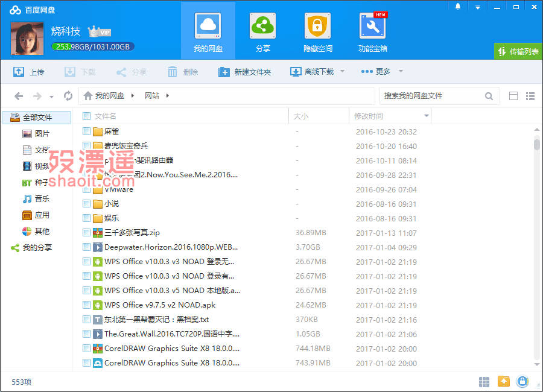Click the 网站 breadcrumb
This screenshot has width=543, height=392.
152,95
